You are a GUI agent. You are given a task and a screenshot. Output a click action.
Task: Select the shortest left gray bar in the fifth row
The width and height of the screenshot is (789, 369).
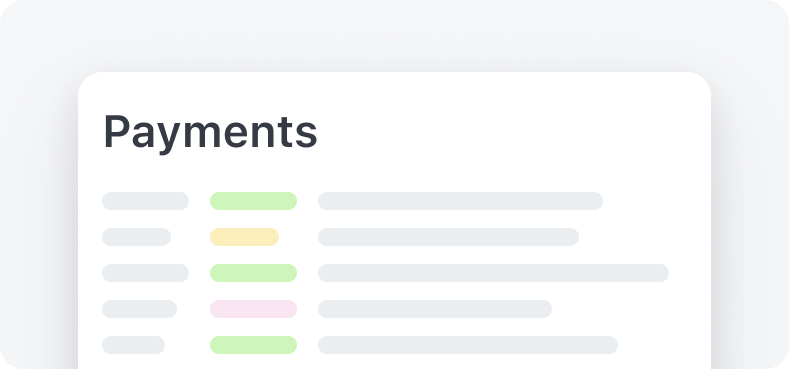tap(133, 345)
